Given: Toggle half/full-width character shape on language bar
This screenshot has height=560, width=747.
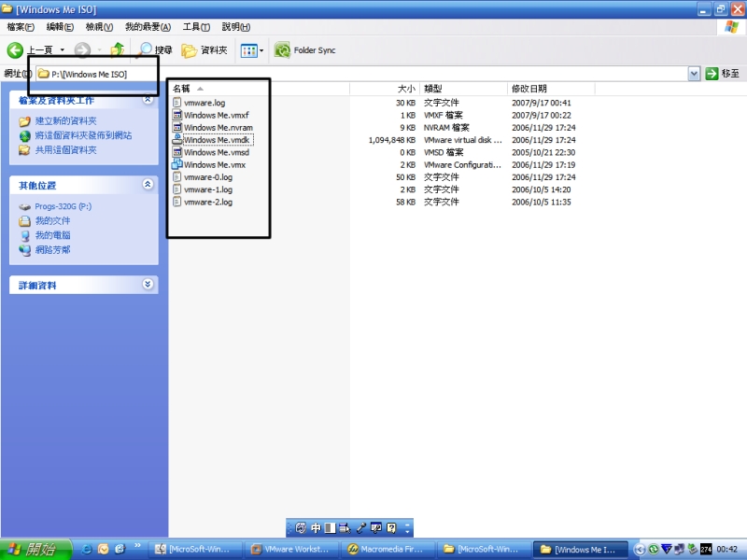Looking at the screenshot, I should 331,527.
